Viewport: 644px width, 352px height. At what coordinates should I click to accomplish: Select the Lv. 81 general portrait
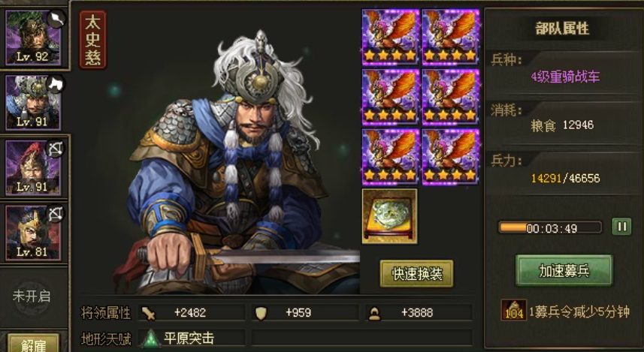(x=33, y=233)
